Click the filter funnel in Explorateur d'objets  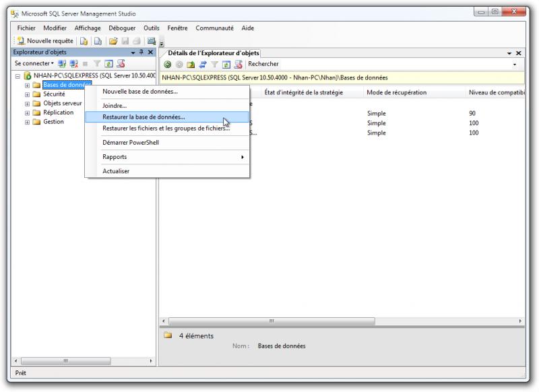[97, 63]
